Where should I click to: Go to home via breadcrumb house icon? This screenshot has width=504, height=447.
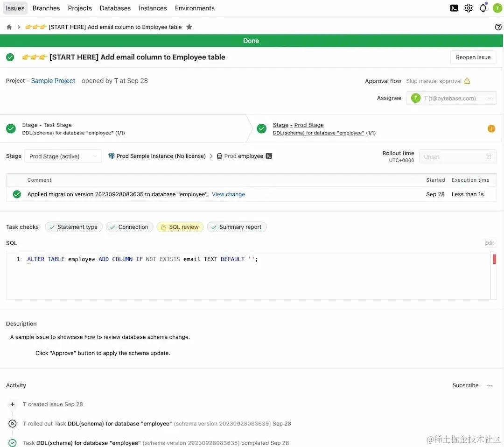pos(9,27)
